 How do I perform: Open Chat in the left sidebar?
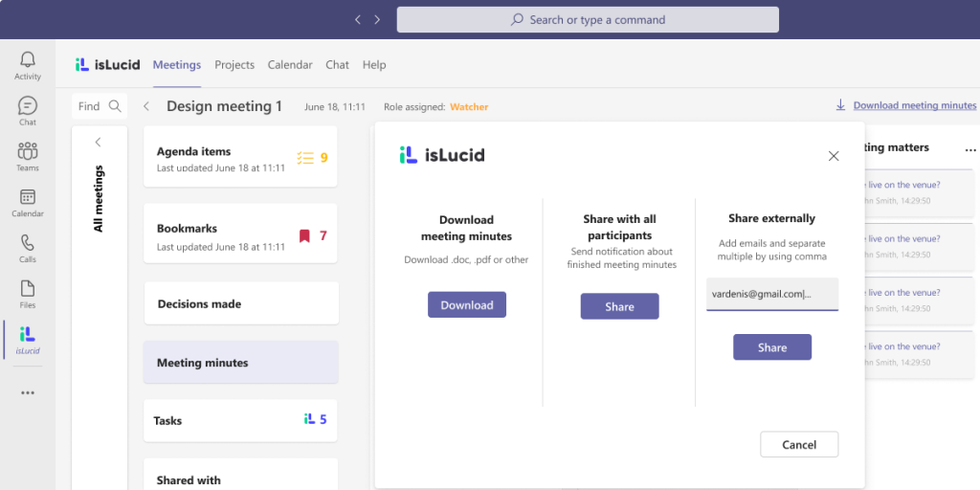[28, 111]
